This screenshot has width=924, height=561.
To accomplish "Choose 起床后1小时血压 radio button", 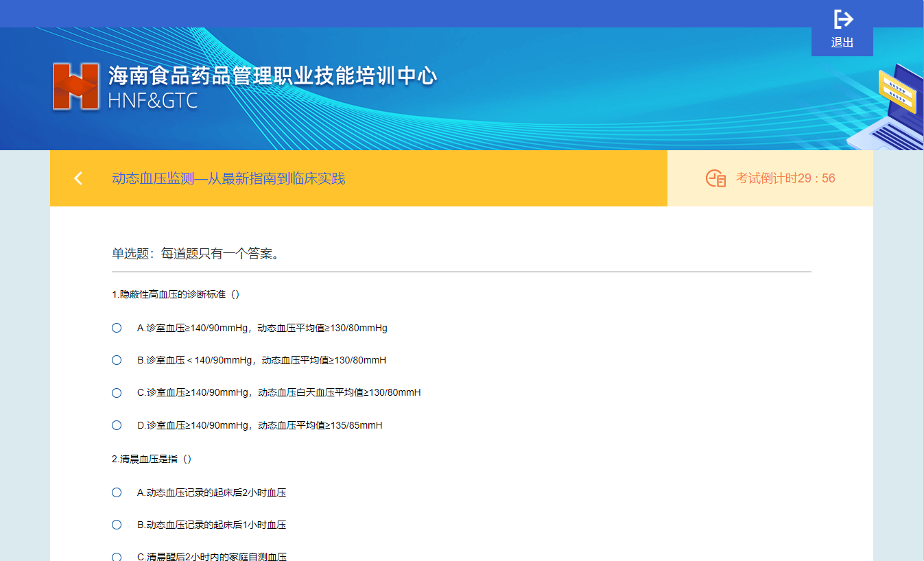I will coord(117,525).
